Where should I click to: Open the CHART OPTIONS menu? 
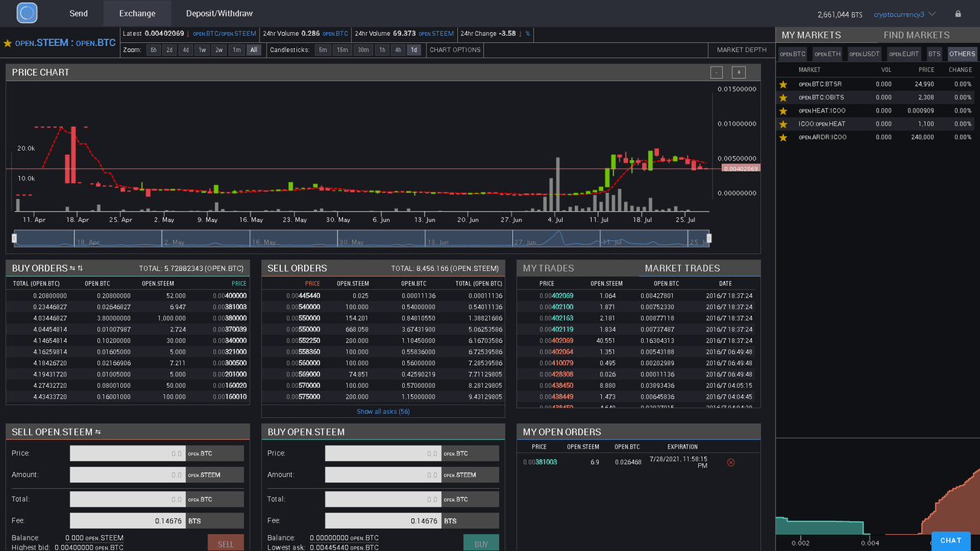(x=455, y=50)
